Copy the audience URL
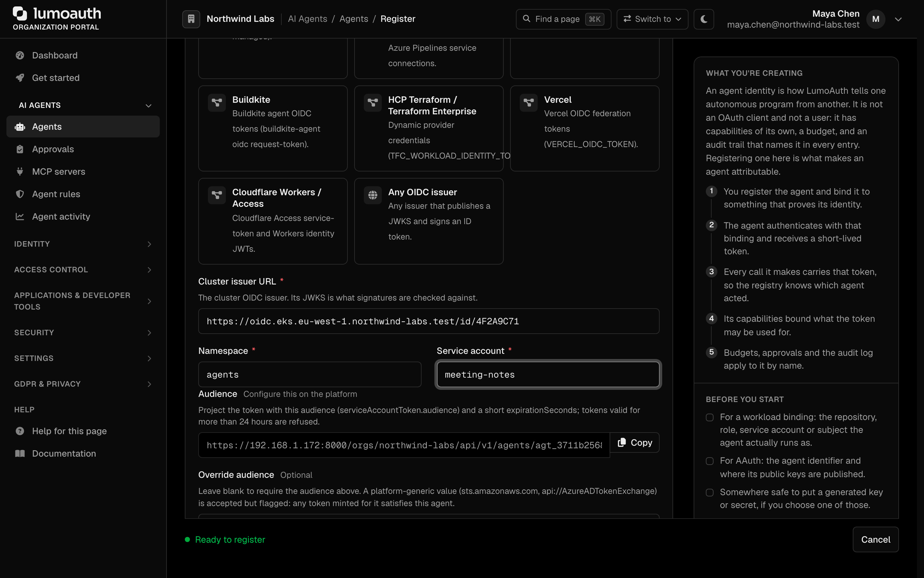This screenshot has height=578, width=924. (635, 443)
